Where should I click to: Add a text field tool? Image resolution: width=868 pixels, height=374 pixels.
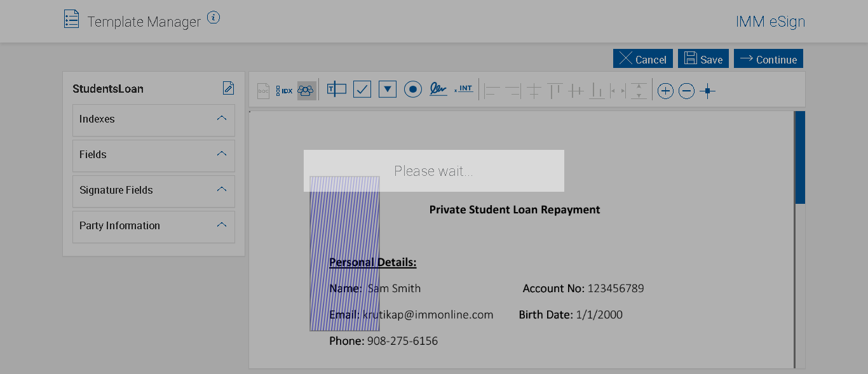[337, 90]
